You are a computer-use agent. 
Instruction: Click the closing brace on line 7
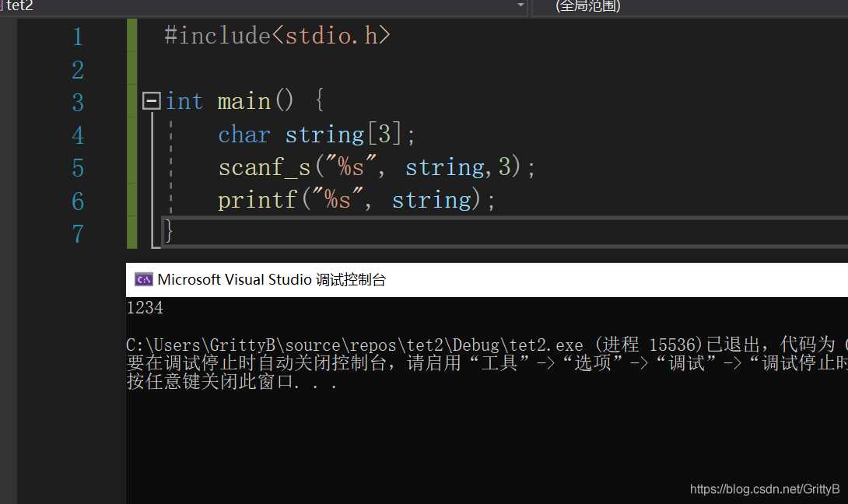click(x=169, y=231)
